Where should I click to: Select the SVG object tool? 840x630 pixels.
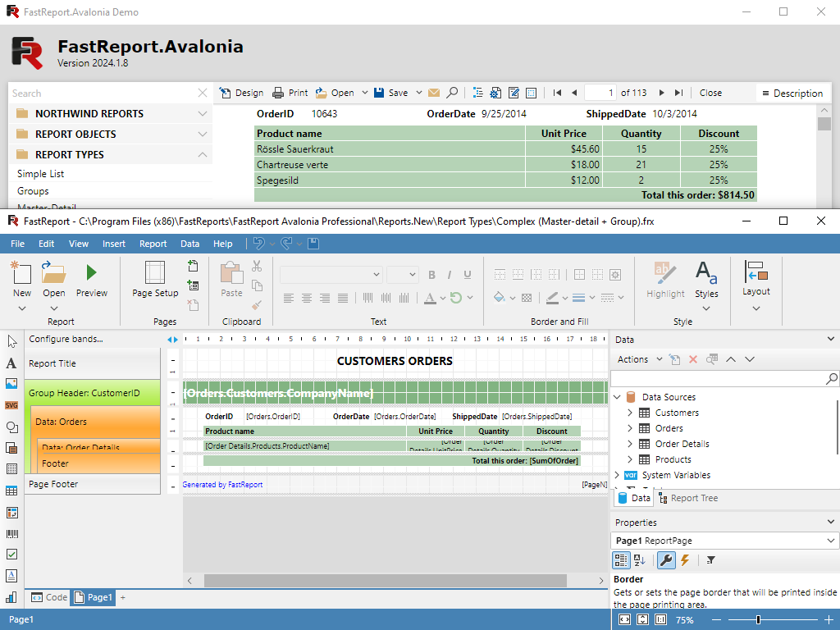pos(11,405)
